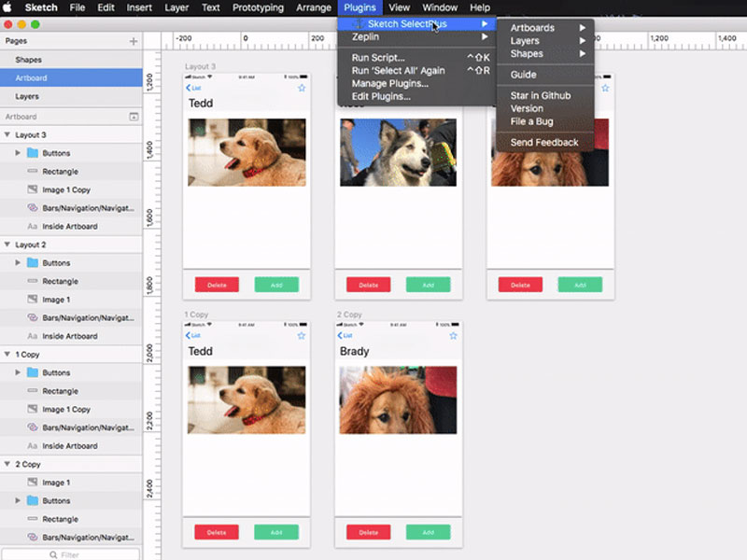Click back List arrow in Layout 3 artboard
This screenshot has width=747, height=560.
[193, 88]
